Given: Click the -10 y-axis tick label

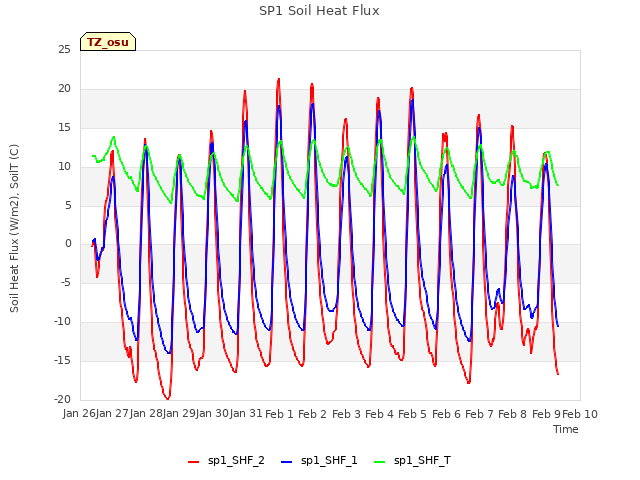Looking at the screenshot, I should click(62, 322).
